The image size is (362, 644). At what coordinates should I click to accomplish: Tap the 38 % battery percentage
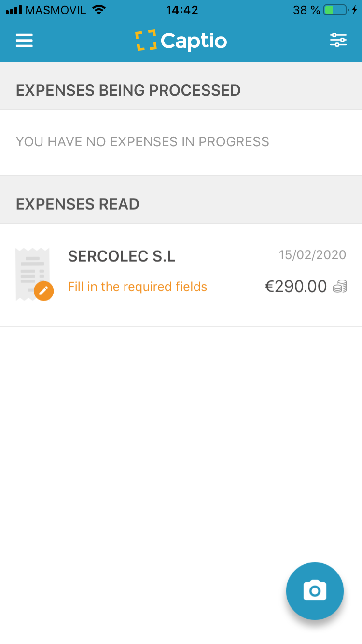(306, 10)
